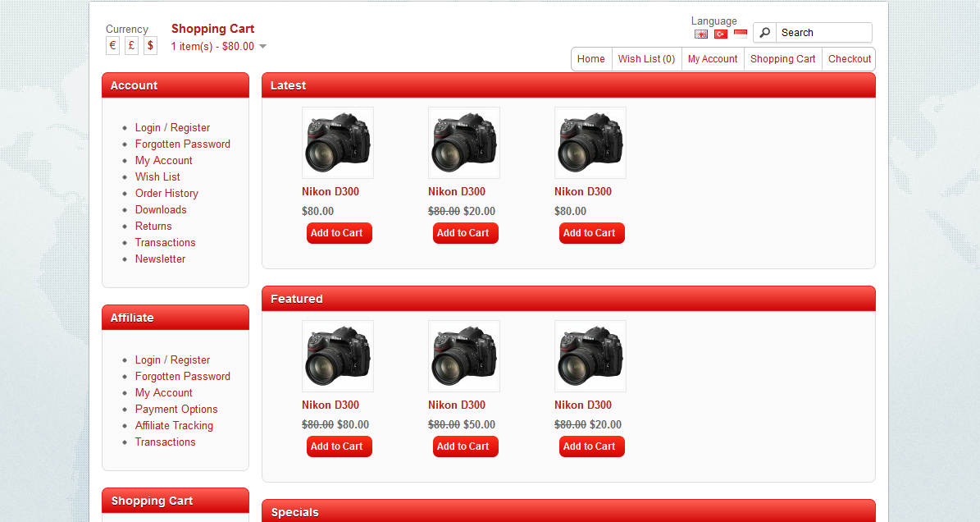Switch currency to Pound Sterling
This screenshot has width=980, height=522.
coord(131,46)
